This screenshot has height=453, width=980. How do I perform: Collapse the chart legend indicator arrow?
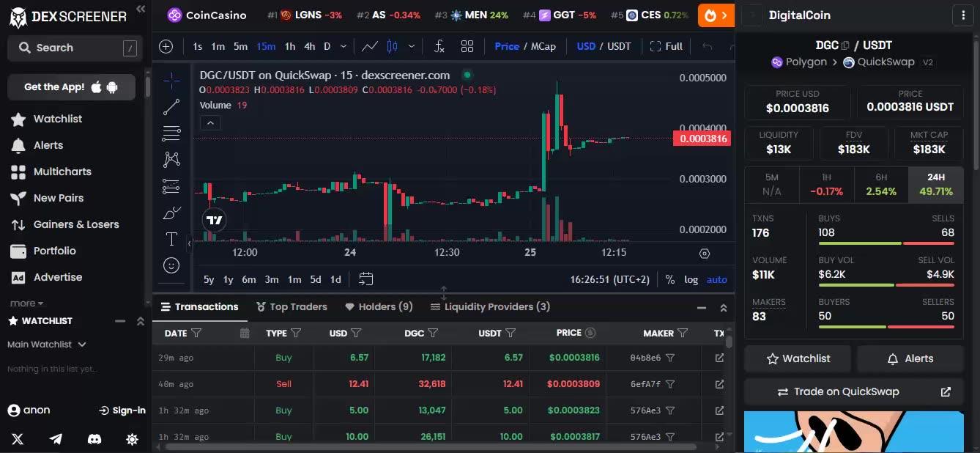point(210,122)
